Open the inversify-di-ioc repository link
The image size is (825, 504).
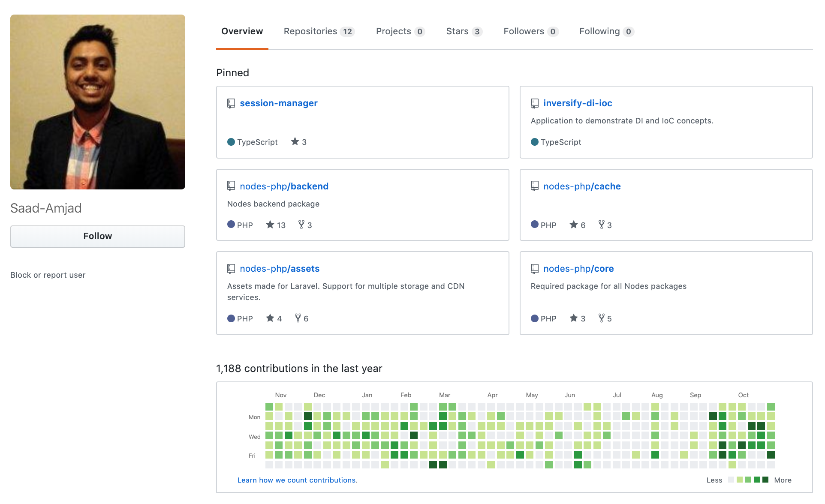577,103
